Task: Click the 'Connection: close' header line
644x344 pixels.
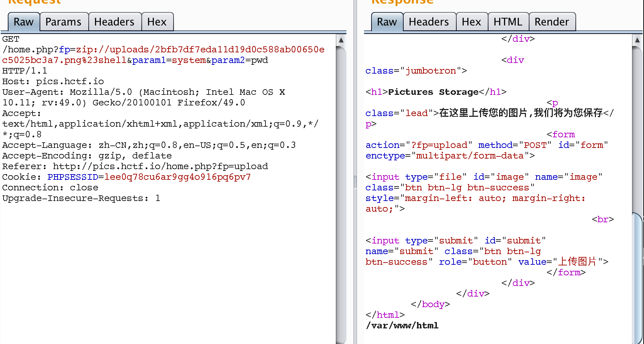Action: (x=50, y=188)
